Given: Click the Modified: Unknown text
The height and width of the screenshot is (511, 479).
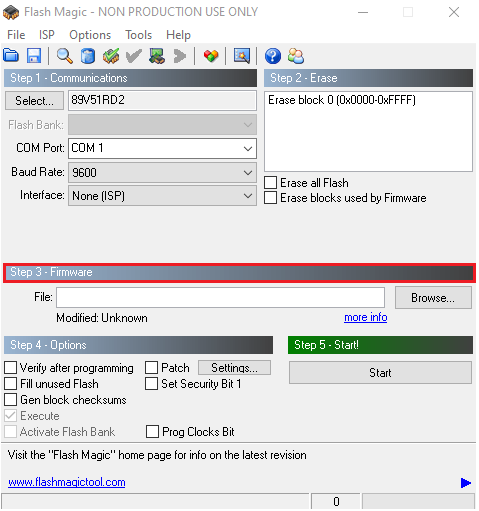Looking at the screenshot, I should coord(102,318).
